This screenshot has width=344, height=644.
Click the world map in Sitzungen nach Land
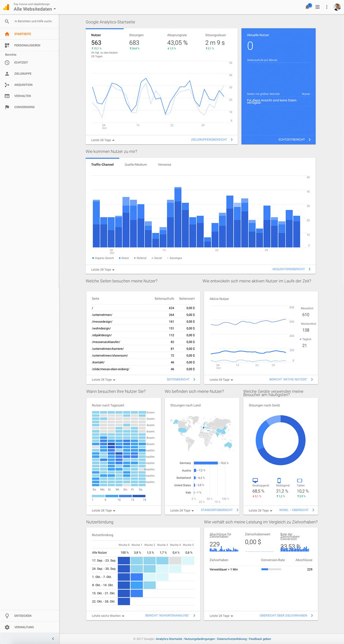coord(202,434)
